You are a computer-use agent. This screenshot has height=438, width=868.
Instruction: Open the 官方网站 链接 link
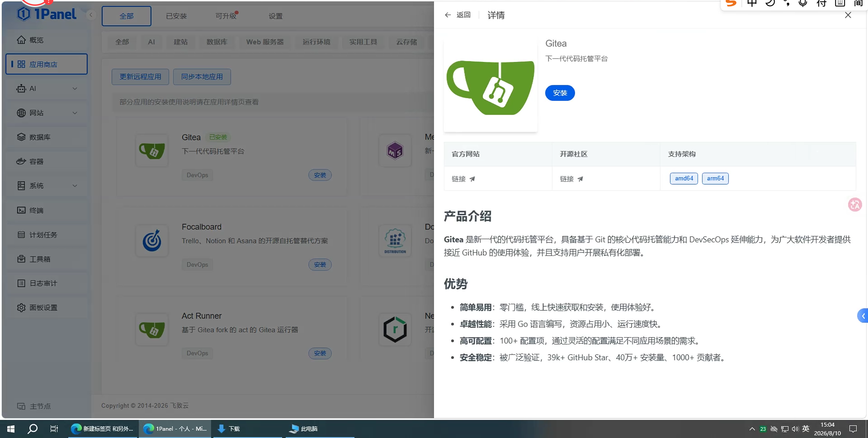click(463, 179)
